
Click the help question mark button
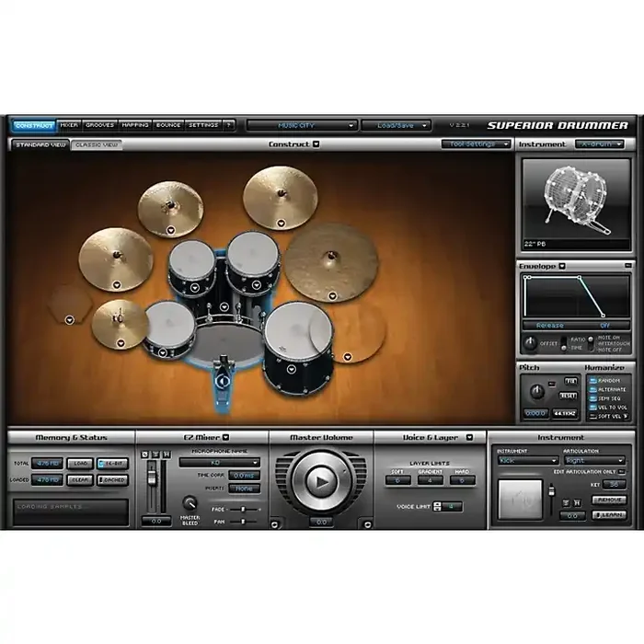(x=229, y=125)
